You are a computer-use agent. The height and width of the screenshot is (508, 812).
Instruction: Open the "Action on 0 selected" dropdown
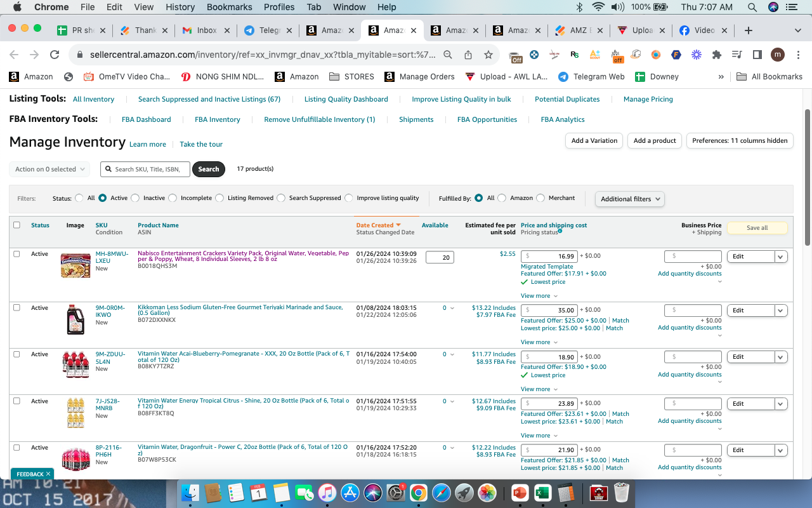[x=49, y=170]
